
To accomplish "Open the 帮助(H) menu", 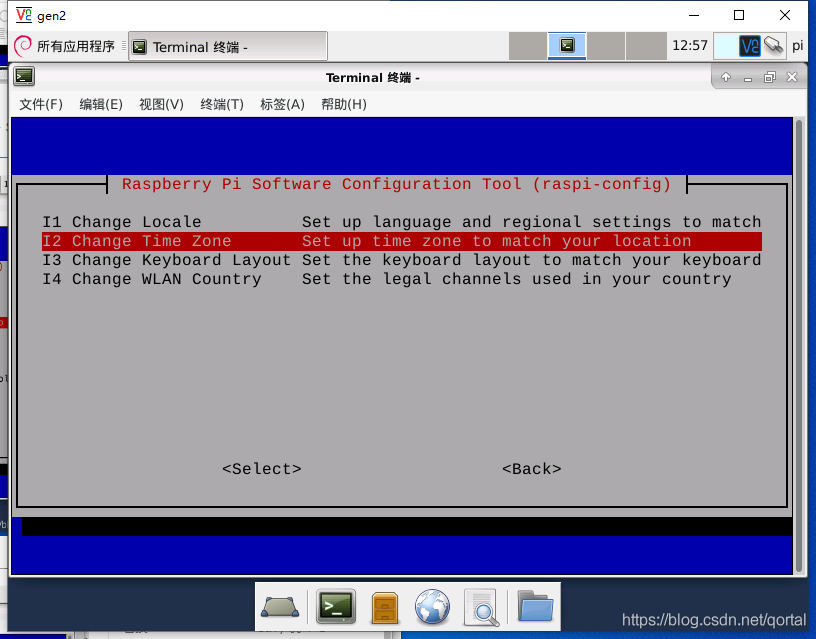I will [x=343, y=105].
